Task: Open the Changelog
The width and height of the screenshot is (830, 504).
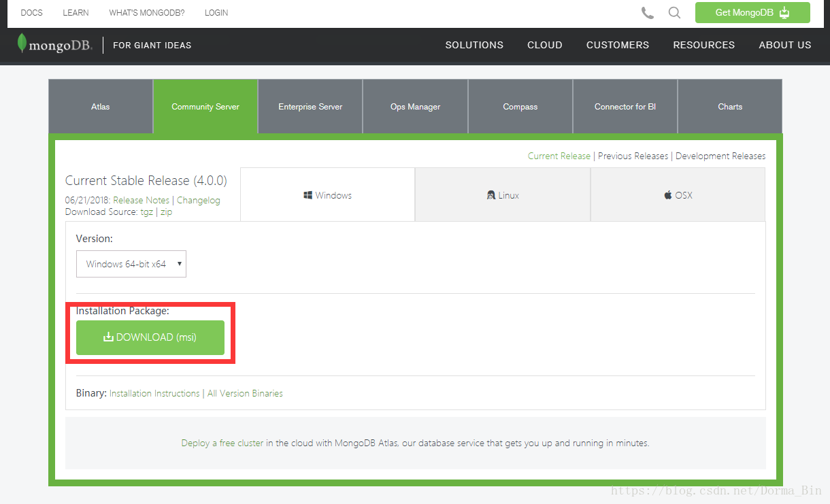Action: coord(198,200)
